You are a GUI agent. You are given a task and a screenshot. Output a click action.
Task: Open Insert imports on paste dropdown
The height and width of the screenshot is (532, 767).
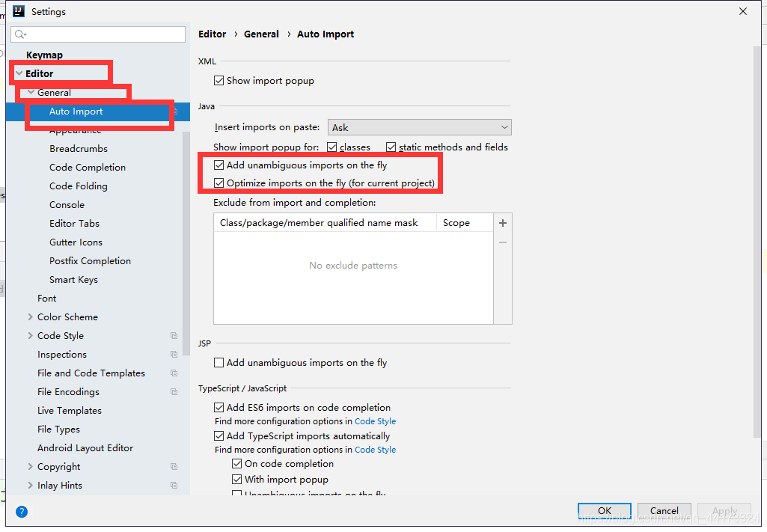click(420, 128)
